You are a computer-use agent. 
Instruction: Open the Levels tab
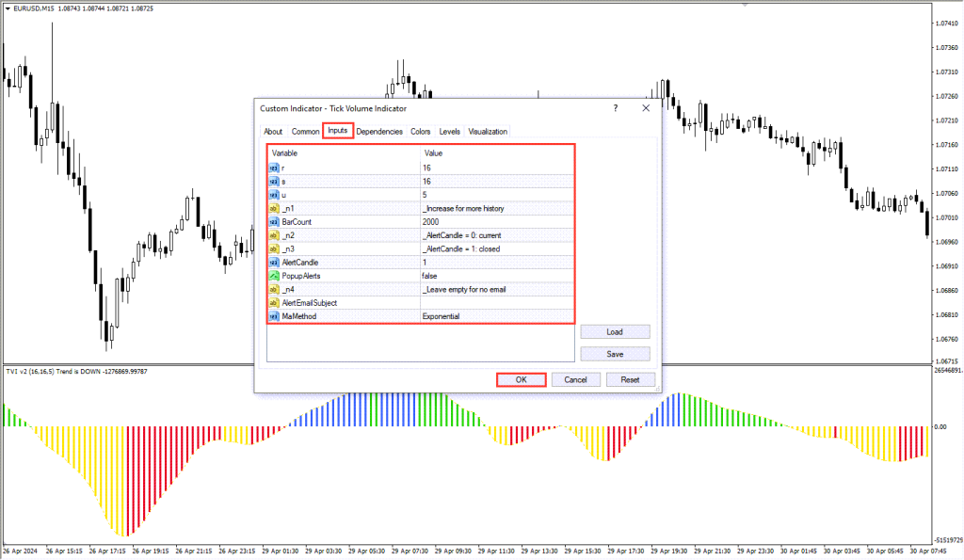(x=449, y=132)
